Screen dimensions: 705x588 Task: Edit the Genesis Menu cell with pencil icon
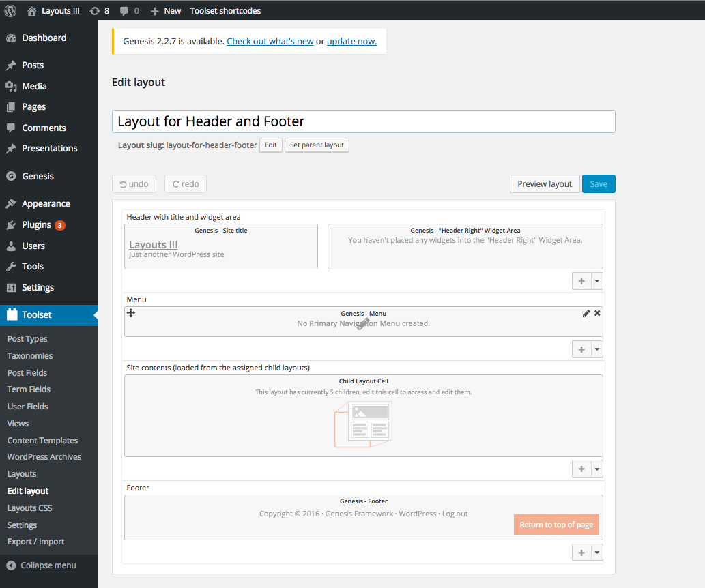(x=586, y=313)
